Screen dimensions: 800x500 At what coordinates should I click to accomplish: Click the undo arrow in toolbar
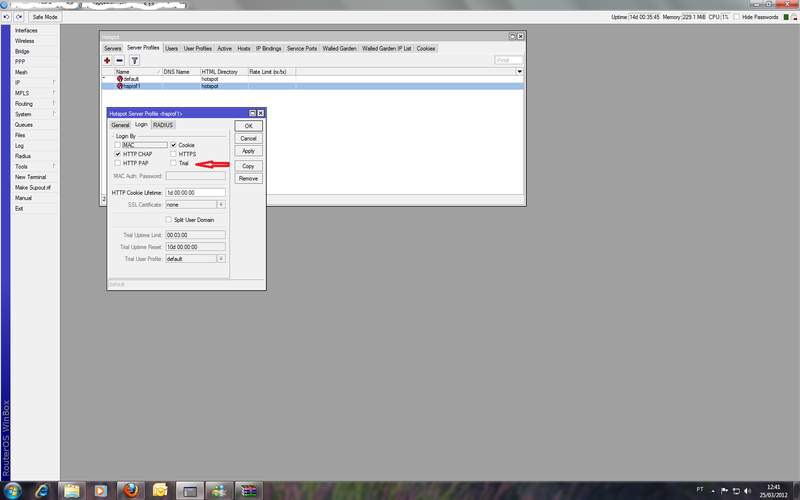6,17
